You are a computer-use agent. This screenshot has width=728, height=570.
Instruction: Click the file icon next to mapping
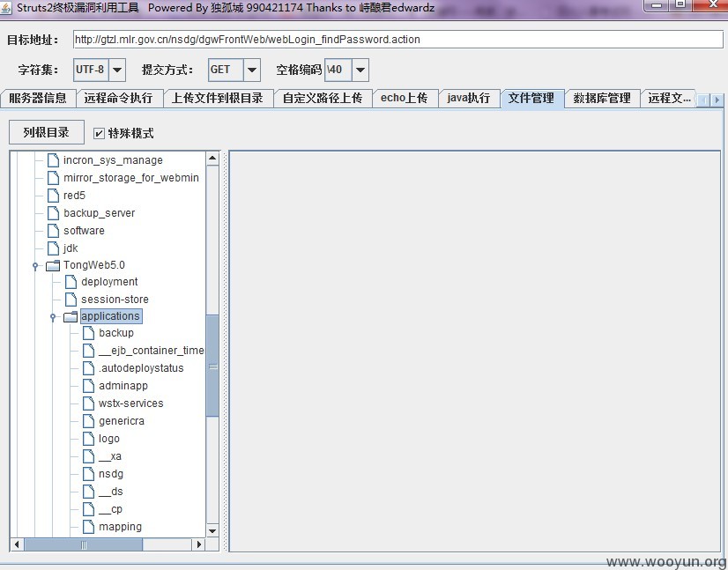click(89, 527)
